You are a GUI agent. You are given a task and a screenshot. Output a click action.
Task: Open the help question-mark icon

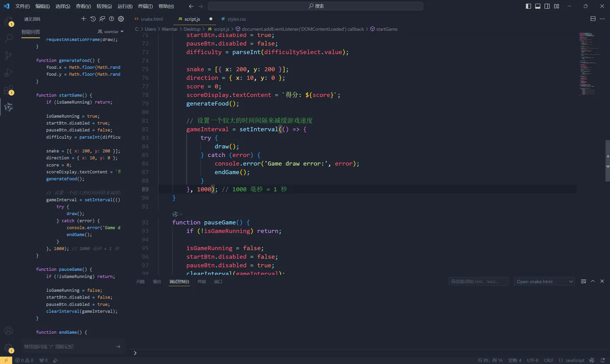tap(112, 19)
